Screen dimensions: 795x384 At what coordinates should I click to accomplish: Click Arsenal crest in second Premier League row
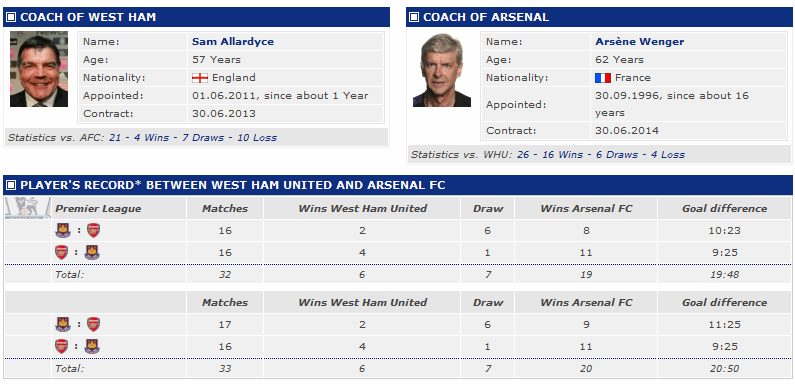click(x=62, y=253)
